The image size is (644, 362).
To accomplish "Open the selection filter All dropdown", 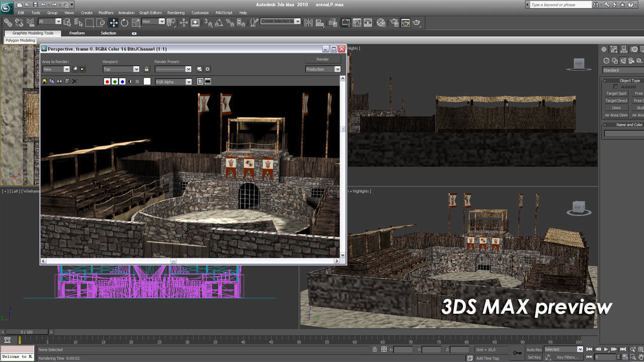I will coord(50,22).
